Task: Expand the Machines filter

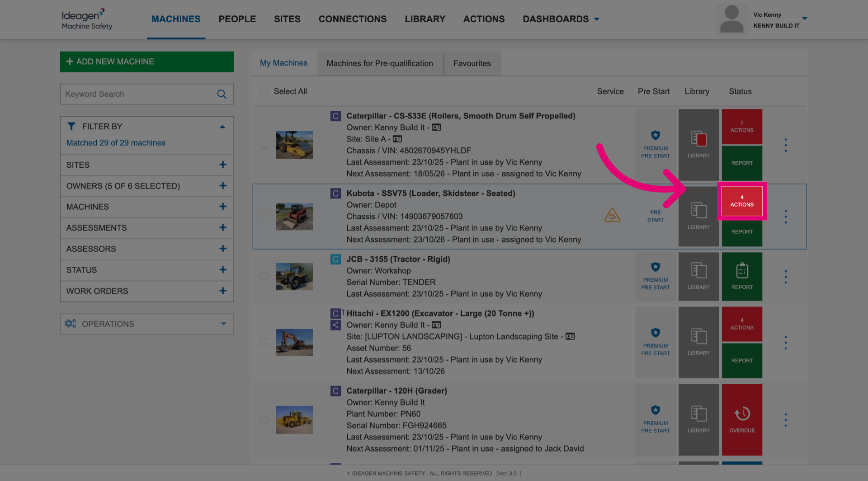Action: [x=223, y=207]
